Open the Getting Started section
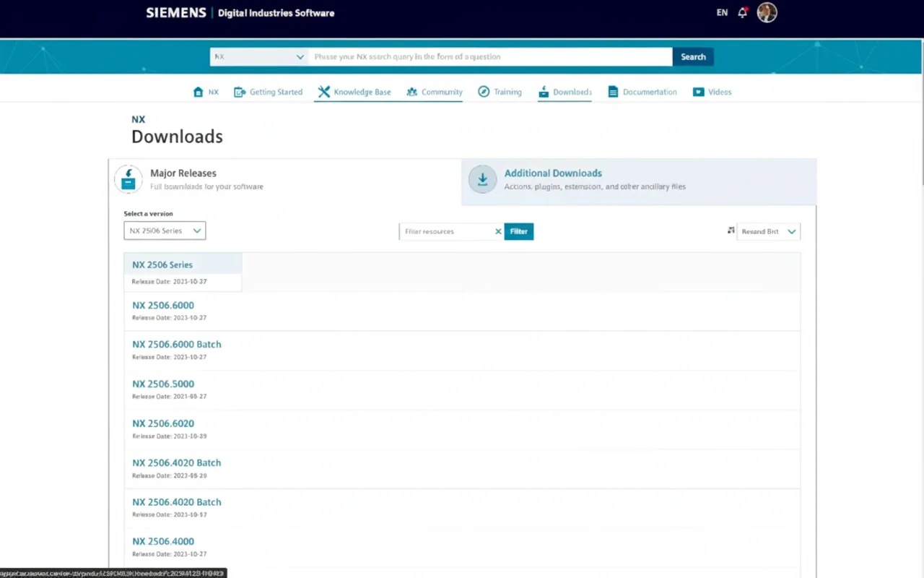Image resolution: width=924 pixels, height=578 pixels. coord(268,92)
